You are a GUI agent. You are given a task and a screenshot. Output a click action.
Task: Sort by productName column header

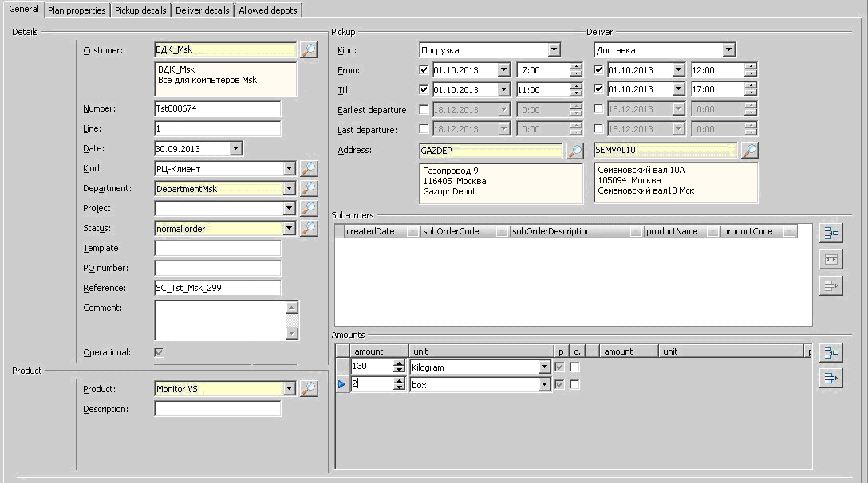tap(681, 231)
